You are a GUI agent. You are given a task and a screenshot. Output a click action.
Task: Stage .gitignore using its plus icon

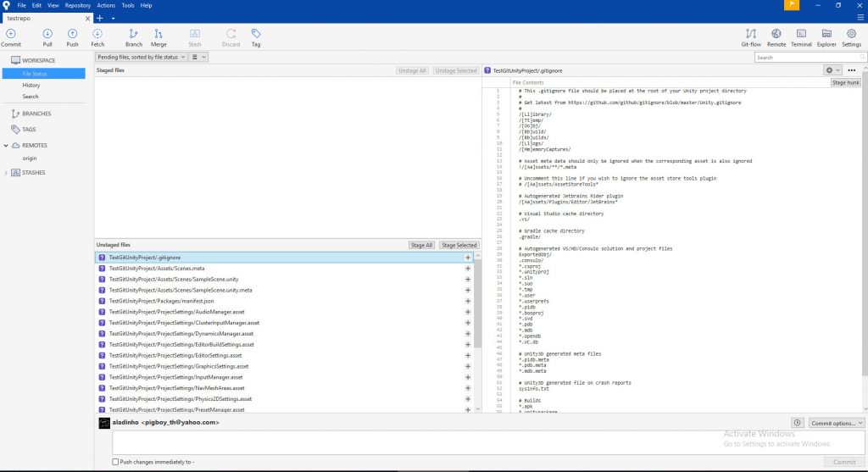click(x=468, y=258)
